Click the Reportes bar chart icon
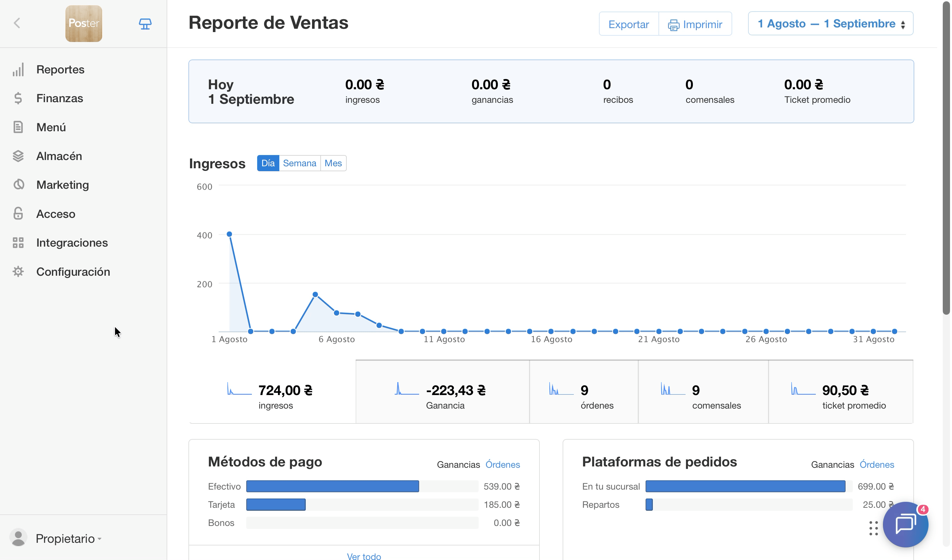 pyautogui.click(x=18, y=69)
